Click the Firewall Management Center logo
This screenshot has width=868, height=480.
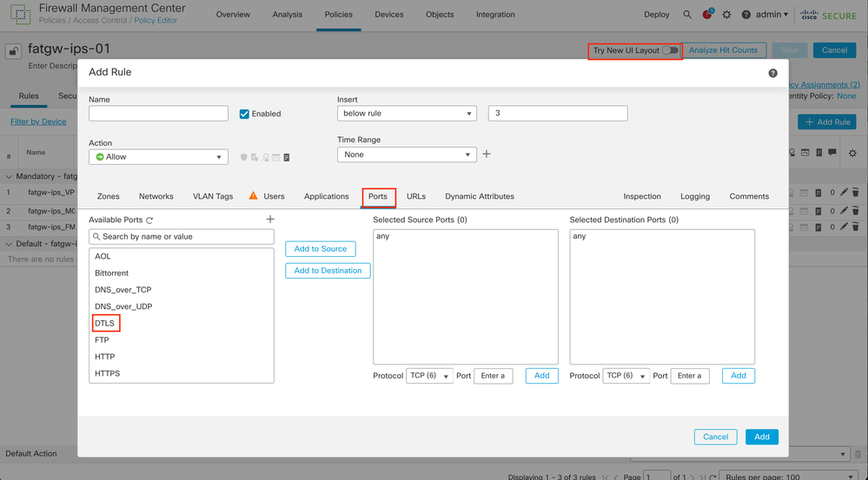pyautogui.click(x=21, y=15)
